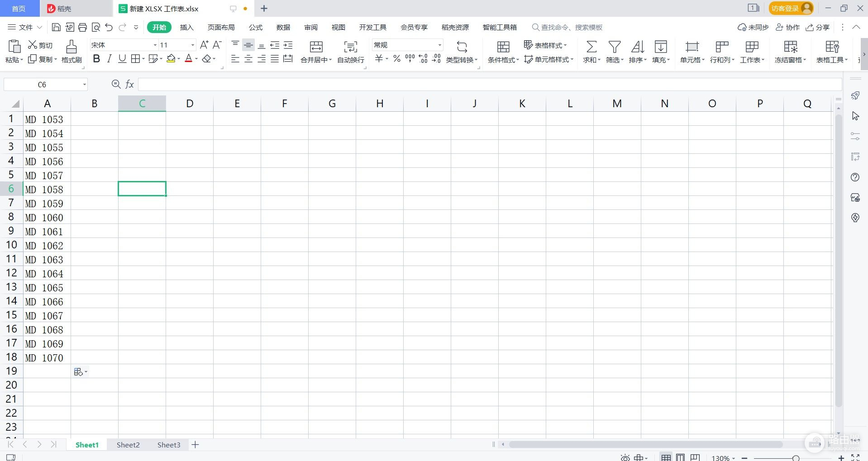This screenshot has height=461, width=868.
Task: Click the zoom magnifier beside fx
Action: 116,84
